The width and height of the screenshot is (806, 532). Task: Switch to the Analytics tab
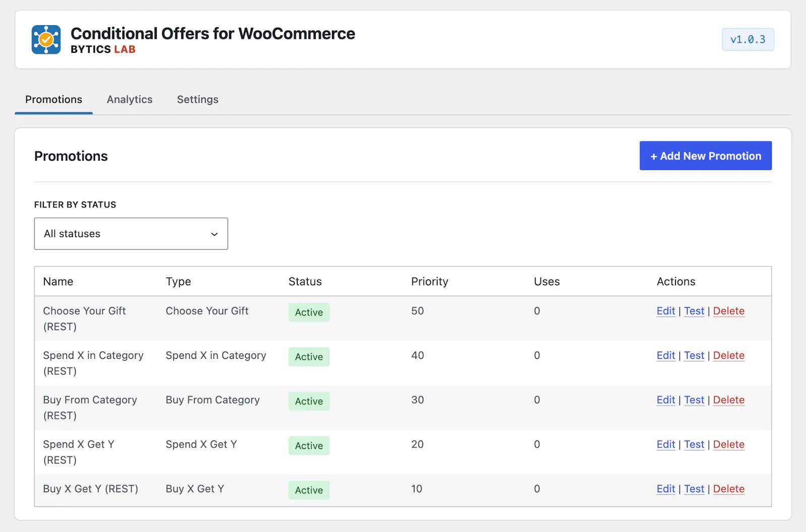[x=129, y=100]
